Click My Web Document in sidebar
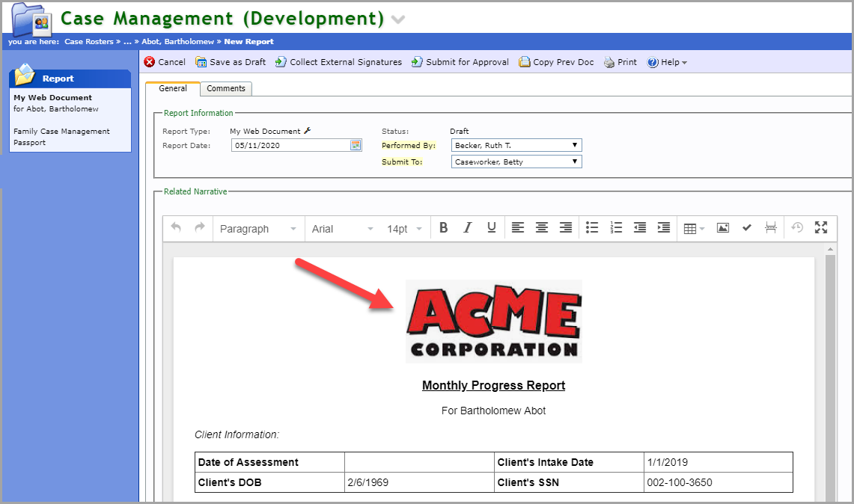This screenshot has width=854, height=504. point(53,97)
